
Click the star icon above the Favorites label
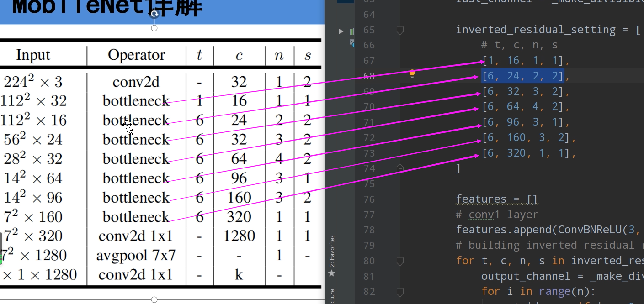pos(331,273)
